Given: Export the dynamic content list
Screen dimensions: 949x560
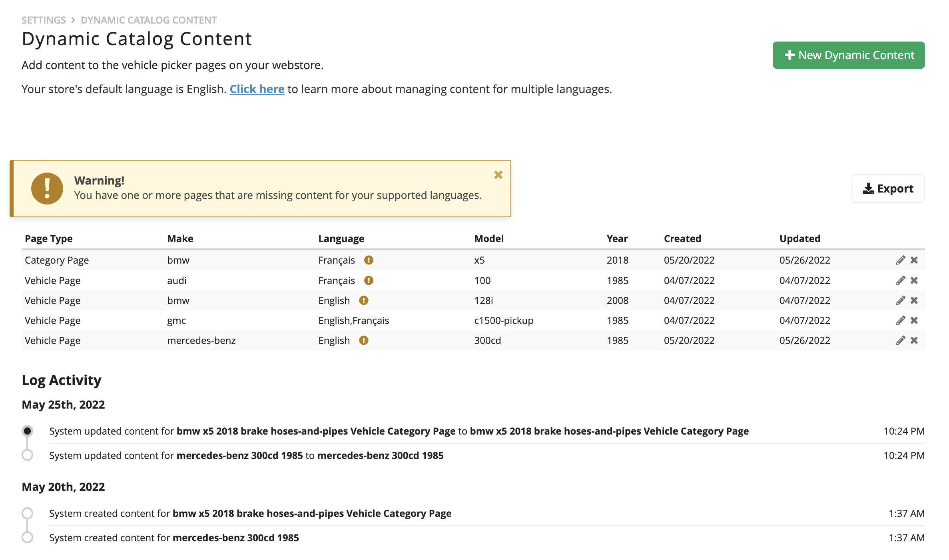Looking at the screenshot, I should point(887,189).
